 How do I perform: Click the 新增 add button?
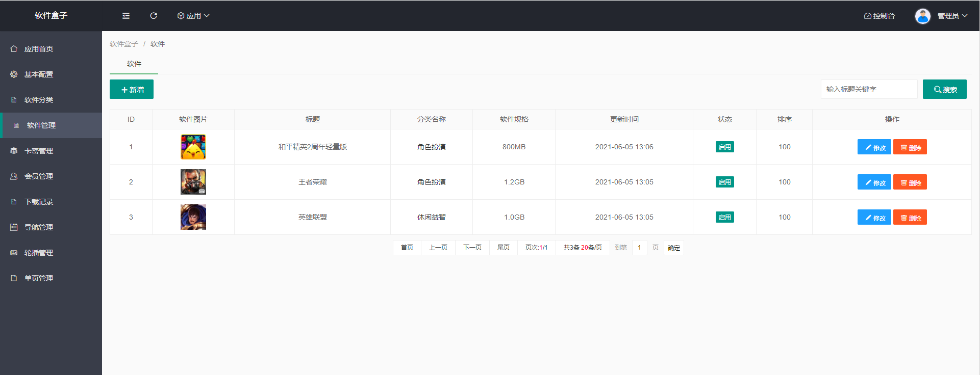(132, 90)
